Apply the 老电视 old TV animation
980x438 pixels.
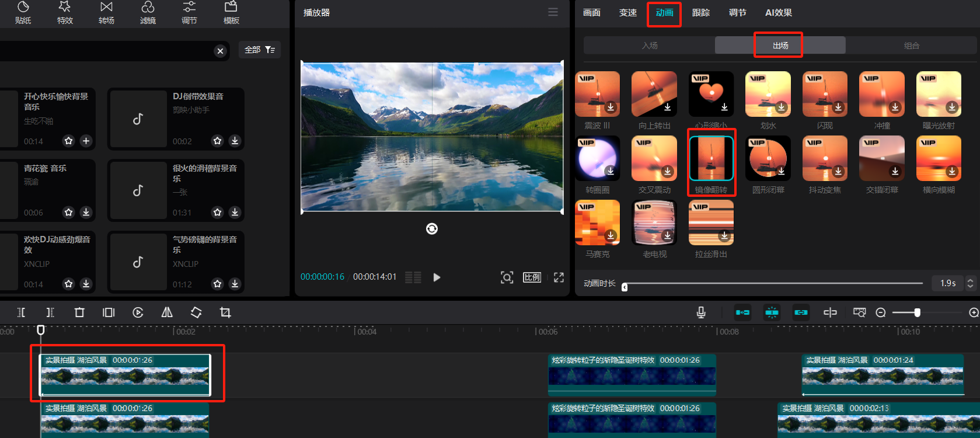pos(654,223)
